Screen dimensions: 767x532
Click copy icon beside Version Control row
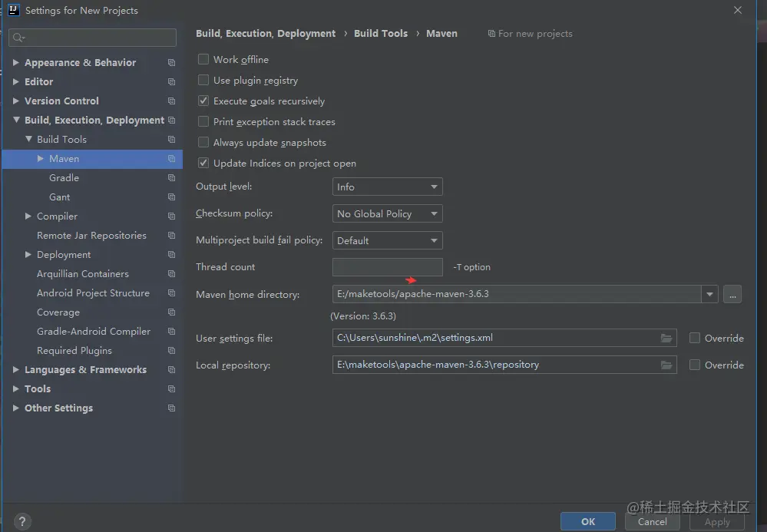[171, 101]
